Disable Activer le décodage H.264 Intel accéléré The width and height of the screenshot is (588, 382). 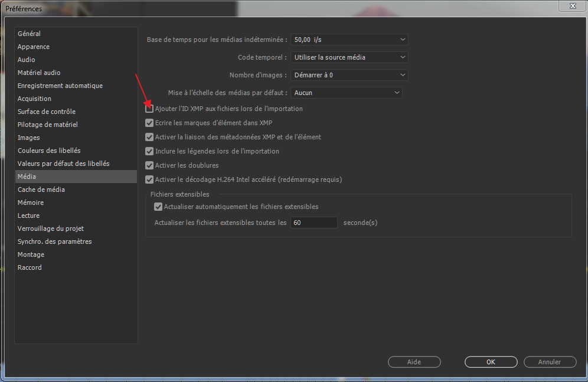149,179
